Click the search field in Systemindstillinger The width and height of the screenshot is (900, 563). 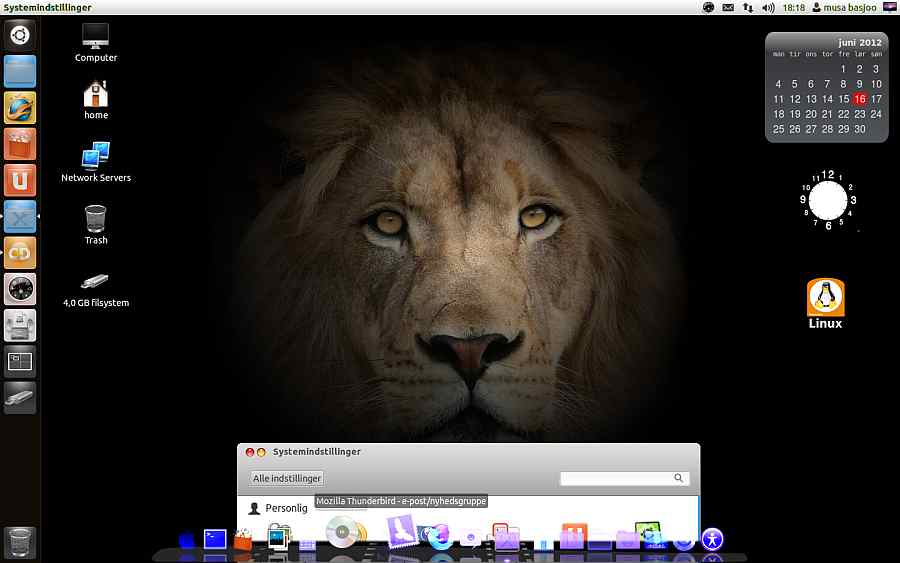(x=617, y=479)
